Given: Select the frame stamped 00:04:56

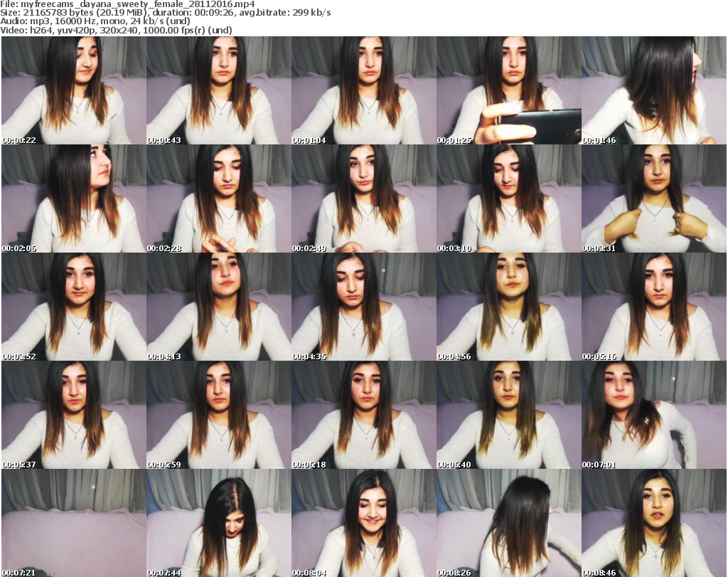Looking at the screenshot, I should click(509, 307).
